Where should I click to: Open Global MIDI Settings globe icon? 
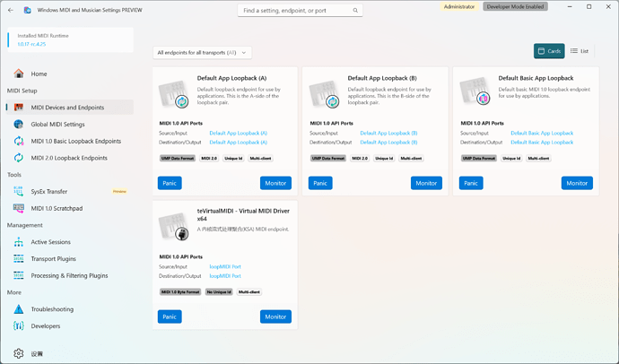point(19,125)
